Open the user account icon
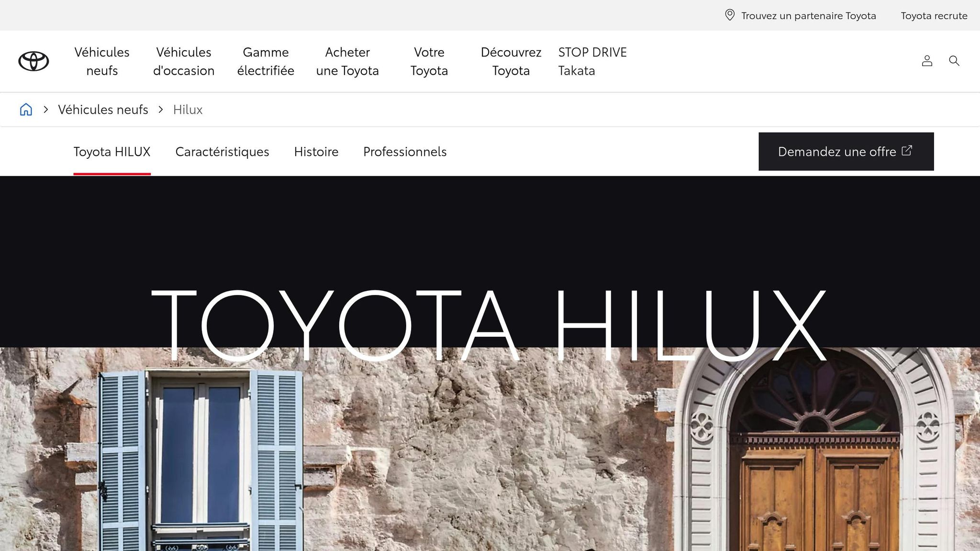980x551 pixels. coord(927,61)
